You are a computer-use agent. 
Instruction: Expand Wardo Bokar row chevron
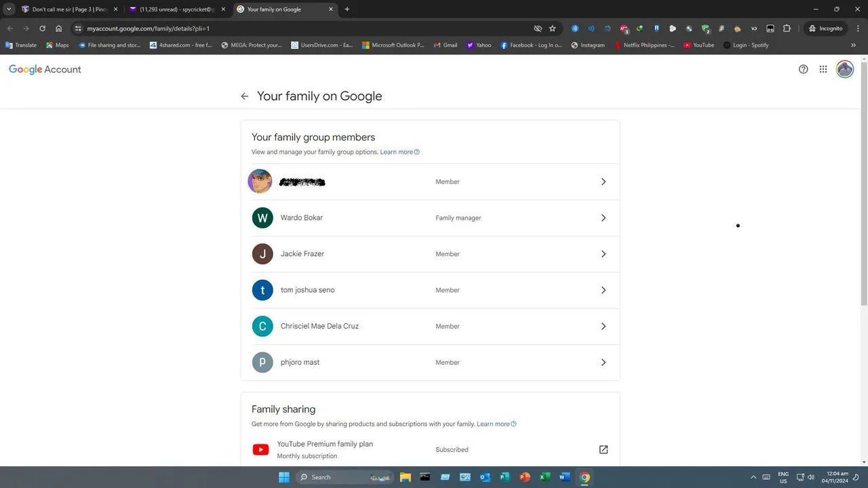click(x=604, y=218)
